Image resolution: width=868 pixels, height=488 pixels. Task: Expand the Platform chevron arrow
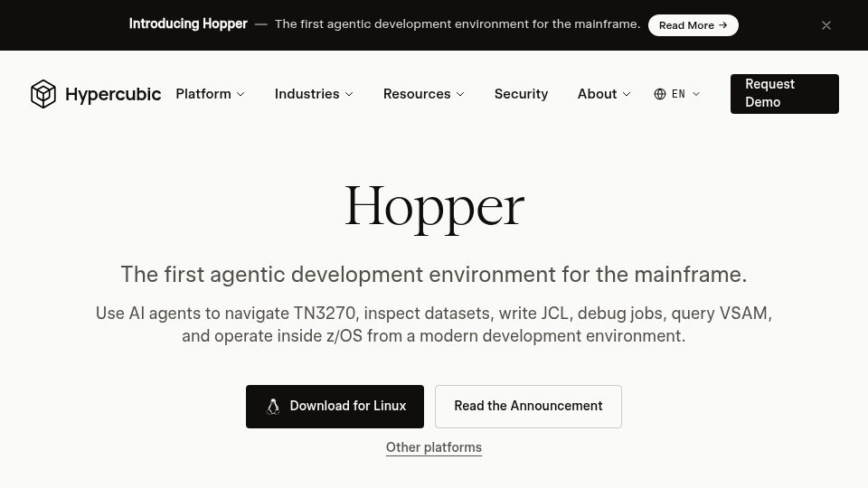point(241,95)
